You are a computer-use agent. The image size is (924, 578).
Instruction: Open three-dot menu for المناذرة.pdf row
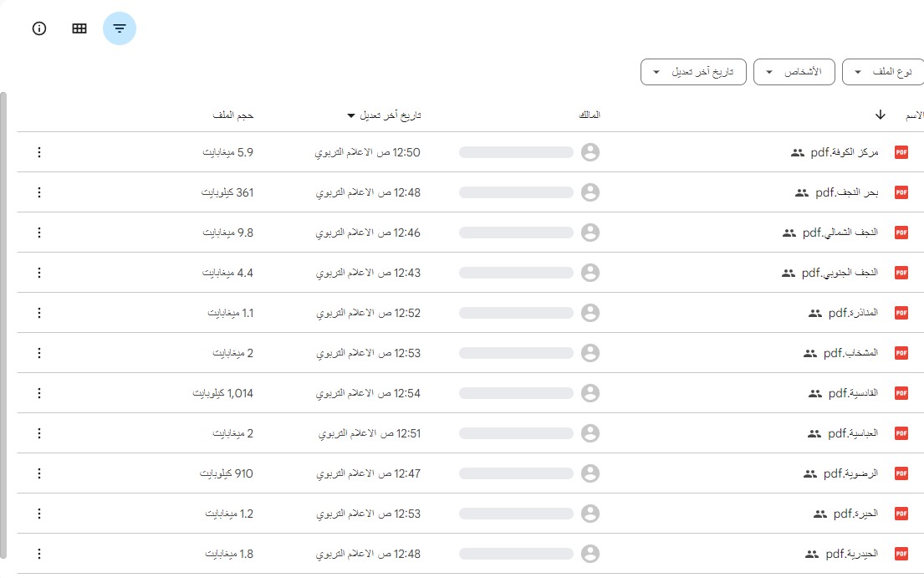(39, 313)
